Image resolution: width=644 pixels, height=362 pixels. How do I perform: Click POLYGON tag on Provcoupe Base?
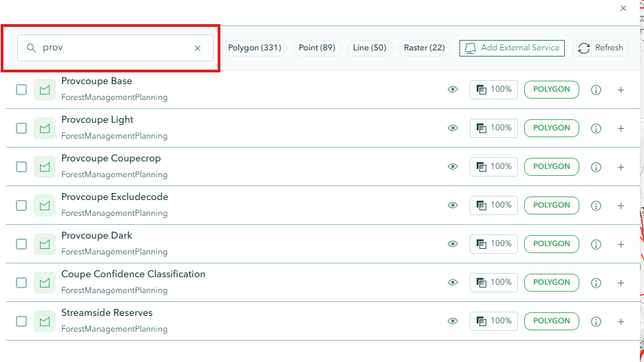click(x=552, y=89)
